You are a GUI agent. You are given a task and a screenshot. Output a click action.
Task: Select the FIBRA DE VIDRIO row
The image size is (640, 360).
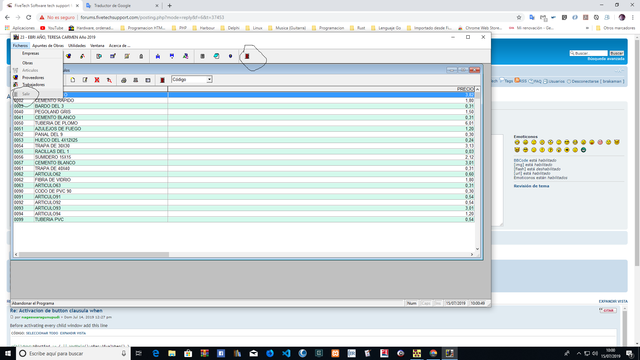tap(244, 180)
